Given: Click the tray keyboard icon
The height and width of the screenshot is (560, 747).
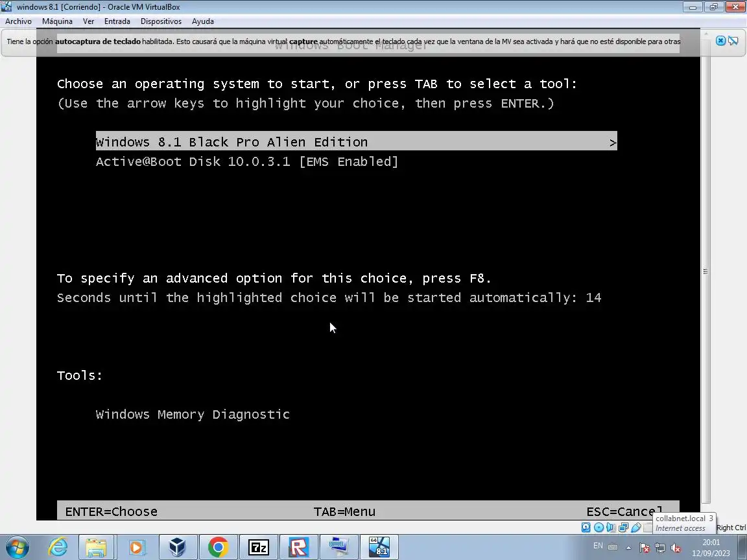Looking at the screenshot, I should [x=613, y=547].
